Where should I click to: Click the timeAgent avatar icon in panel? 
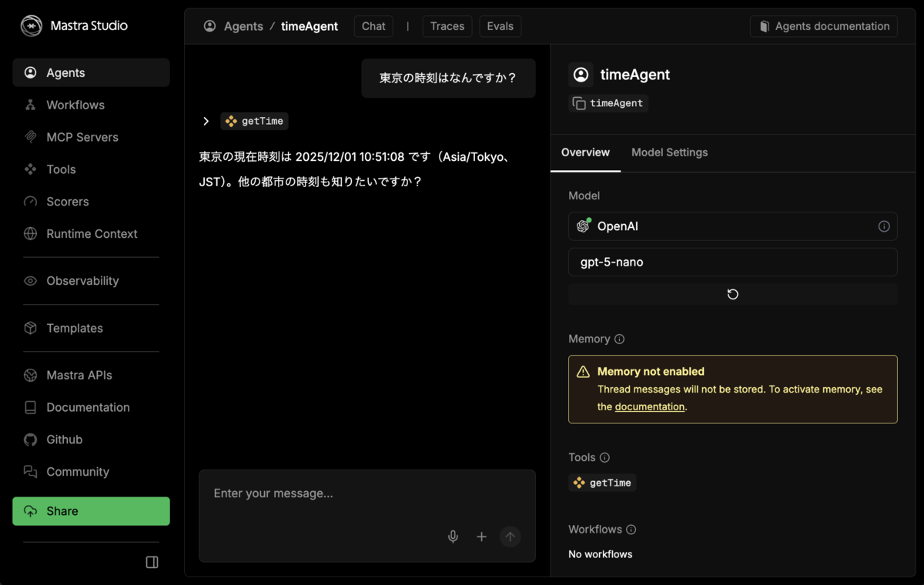click(x=581, y=75)
